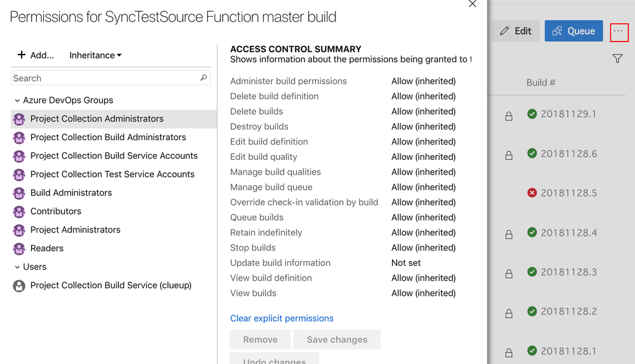Change View builds permission value
The image size is (635, 364).
click(x=423, y=293)
